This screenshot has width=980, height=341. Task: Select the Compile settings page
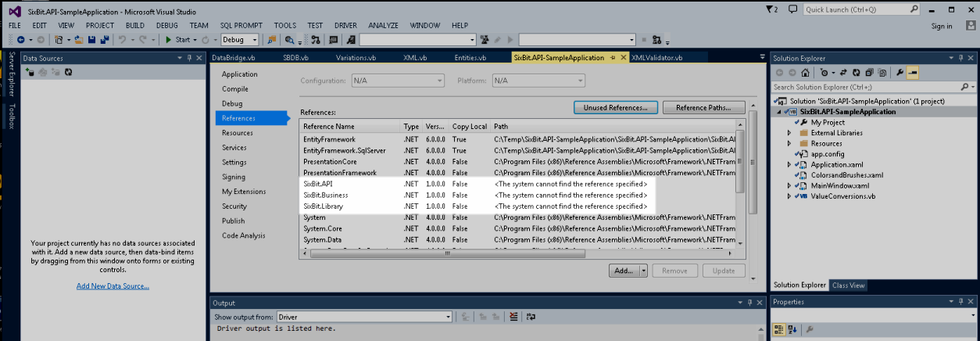(235, 89)
